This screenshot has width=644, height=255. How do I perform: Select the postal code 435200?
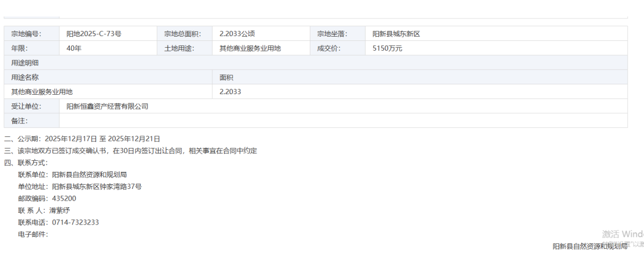tap(64, 199)
